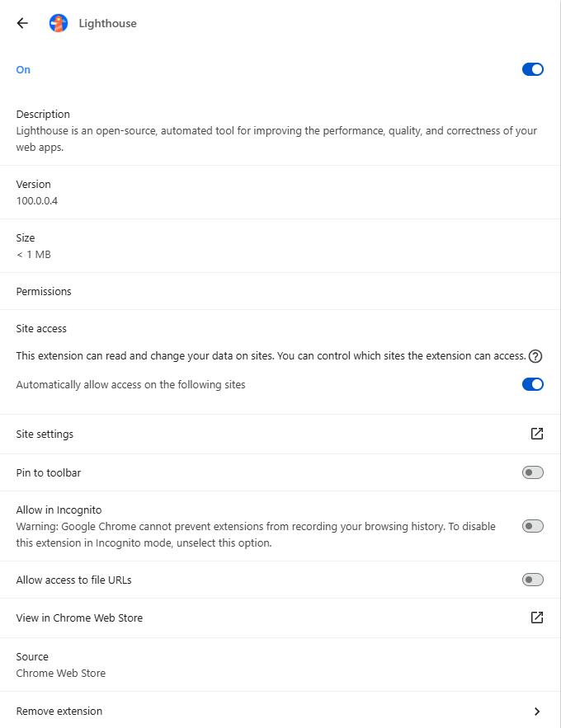Turn on Allow access to file URLs

point(532,580)
